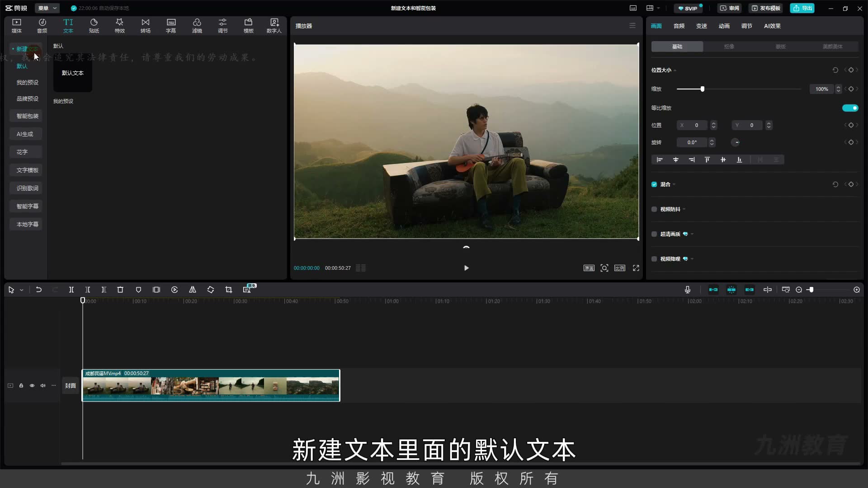Click the crop tool icon
This screenshot has width=868, height=488.
tap(229, 290)
